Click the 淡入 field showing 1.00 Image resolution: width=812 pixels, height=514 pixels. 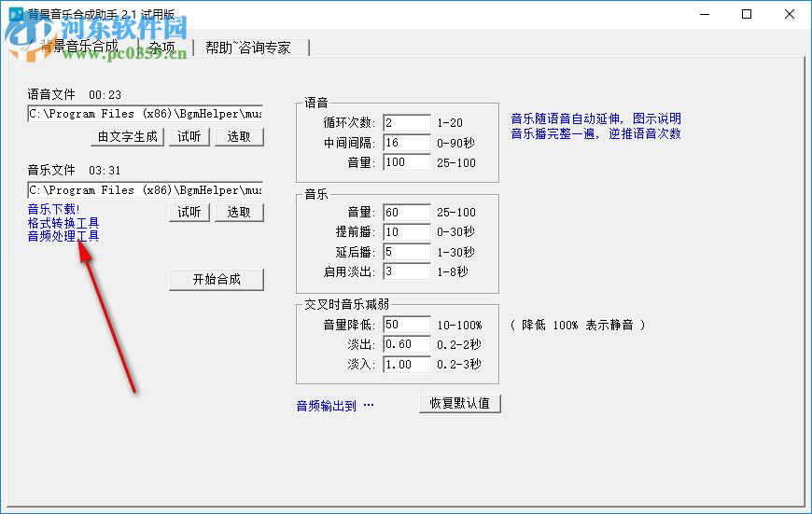(x=407, y=365)
